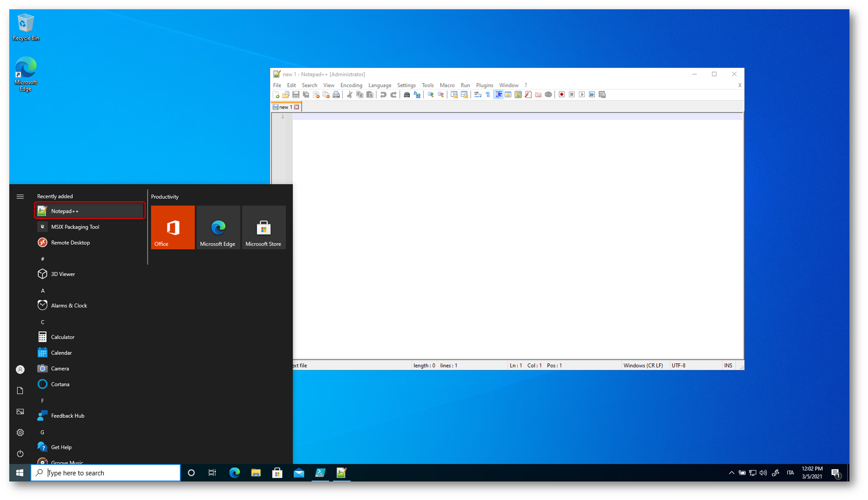Expand Start menu with the hamburger icon

[20, 197]
